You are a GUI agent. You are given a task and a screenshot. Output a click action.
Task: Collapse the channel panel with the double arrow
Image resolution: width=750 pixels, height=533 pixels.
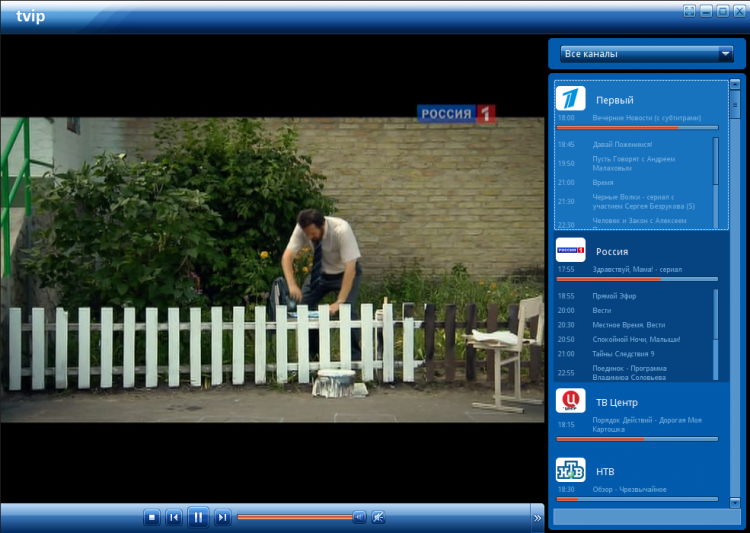coord(537,518)
